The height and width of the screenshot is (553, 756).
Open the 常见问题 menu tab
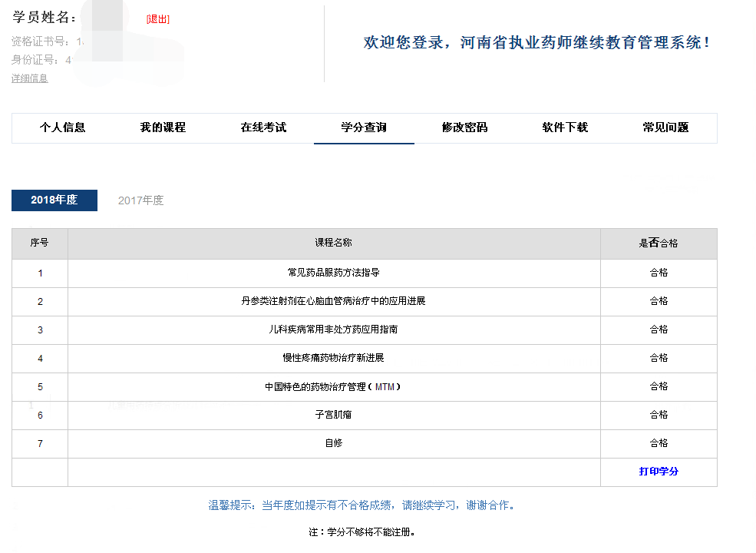coord(665,127)
